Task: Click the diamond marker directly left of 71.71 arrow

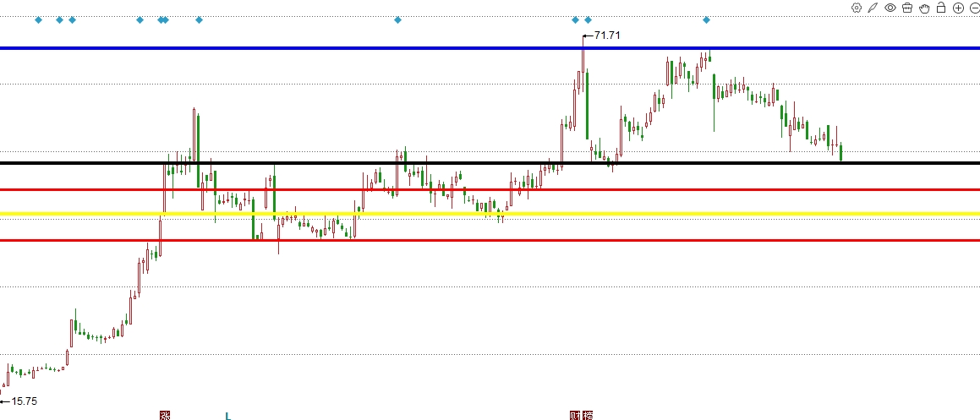Action: click(x=576, y=20)
